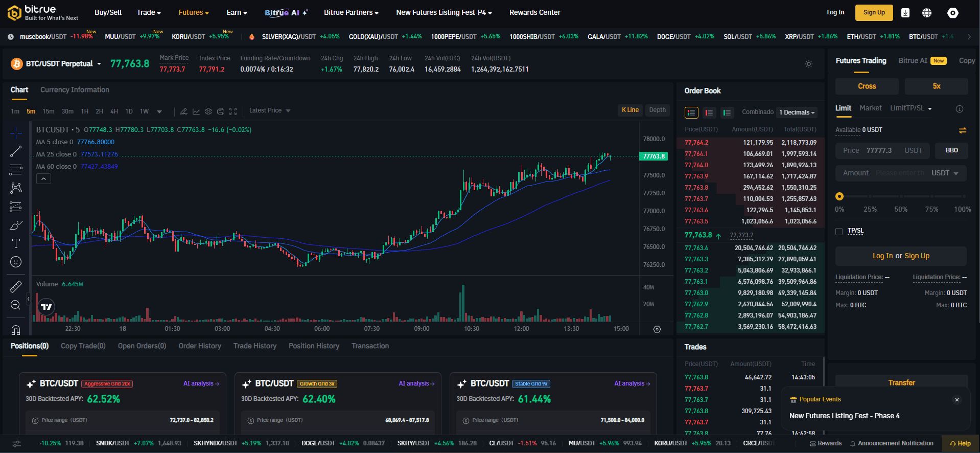The image size is (980, 453).
Task: Open the Amount unit USDT dropdown
Action: point(945,173)
